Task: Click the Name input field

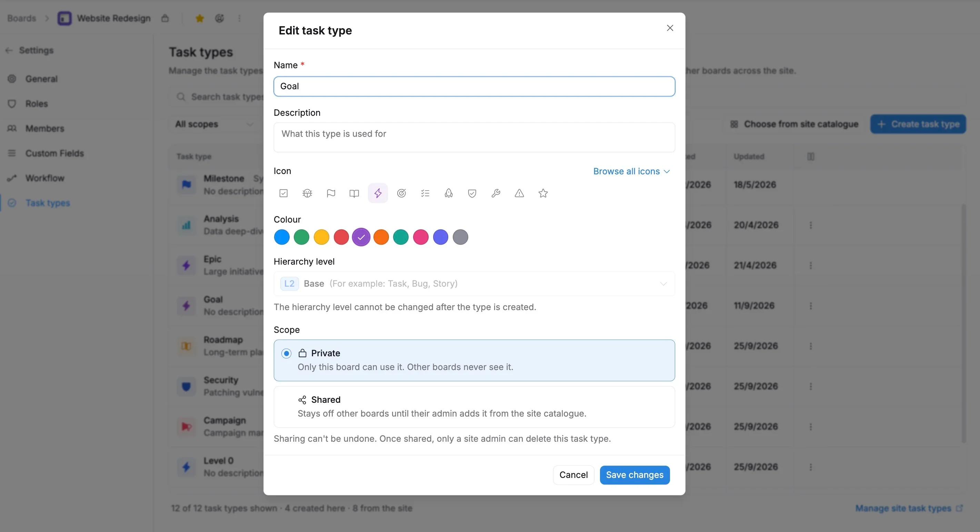Action: pos(474,86)
